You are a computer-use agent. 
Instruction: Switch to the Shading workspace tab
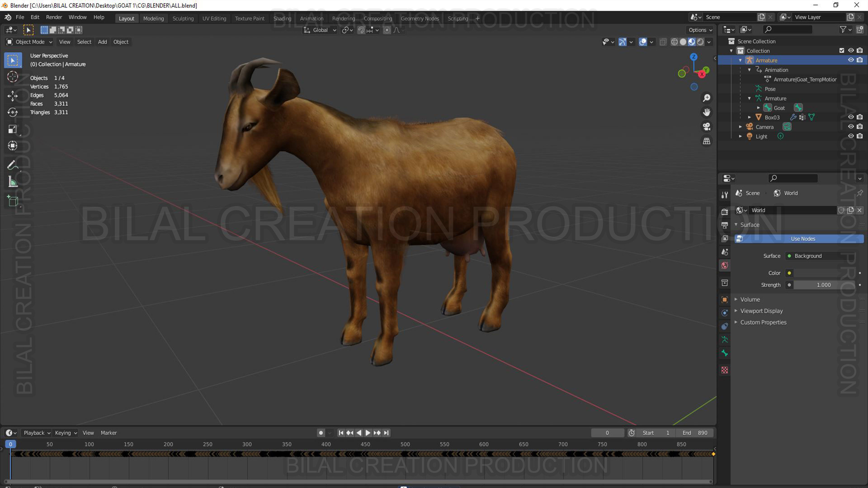coord(282,19)
